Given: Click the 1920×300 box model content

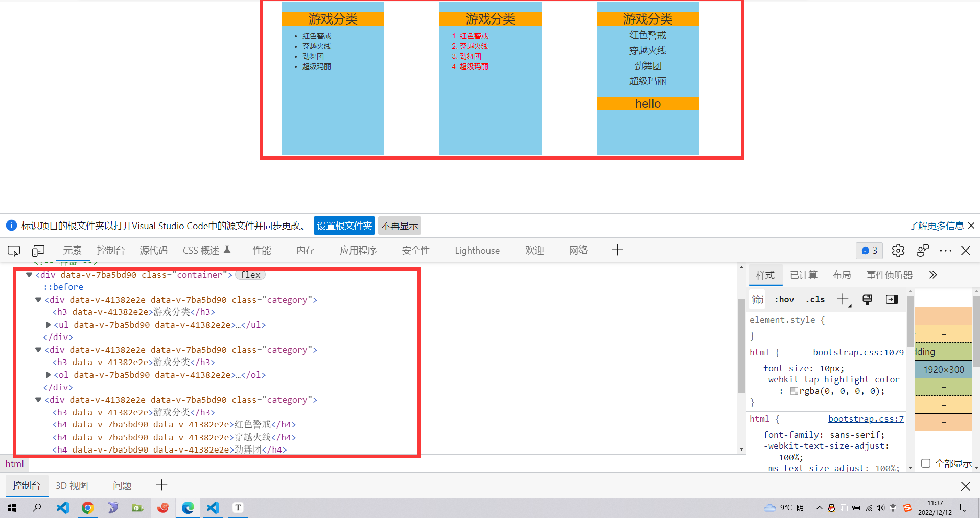Looking at the screenshot, I should [944, 370].
